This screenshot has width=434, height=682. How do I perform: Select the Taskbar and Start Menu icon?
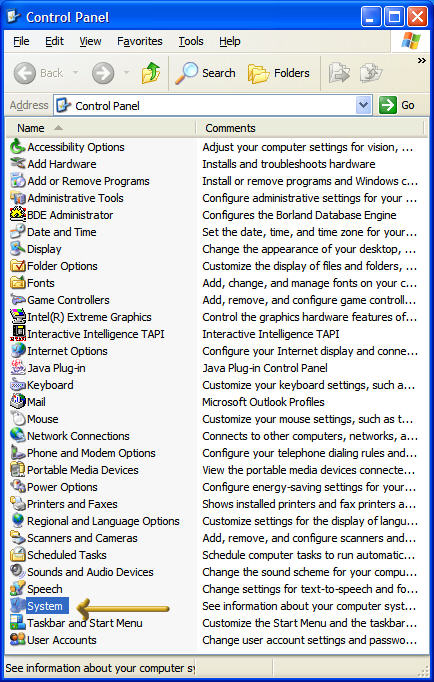click(18, 622)
